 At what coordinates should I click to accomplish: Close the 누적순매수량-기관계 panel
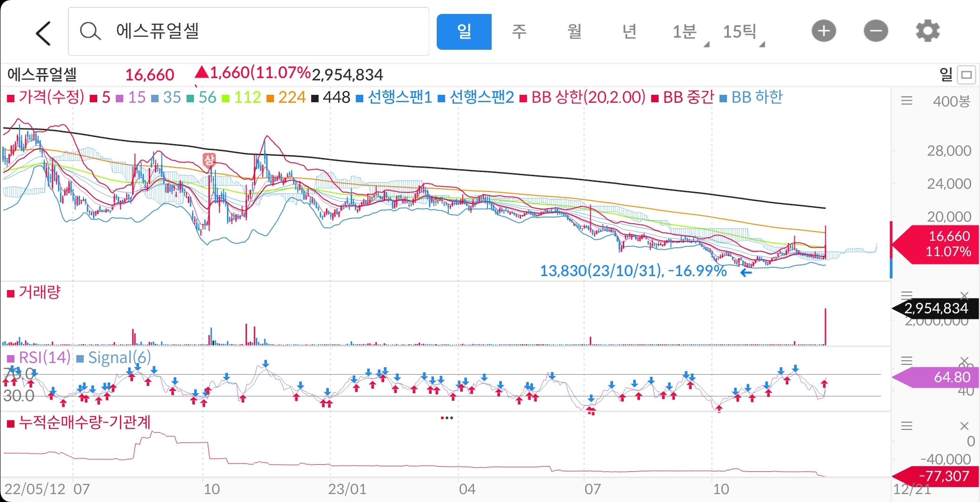point(964,426)
